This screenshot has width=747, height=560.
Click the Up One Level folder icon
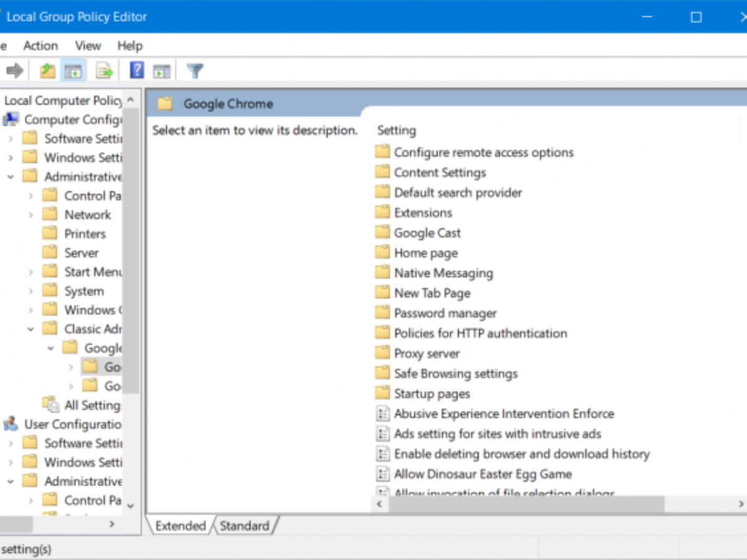point(47,71)
